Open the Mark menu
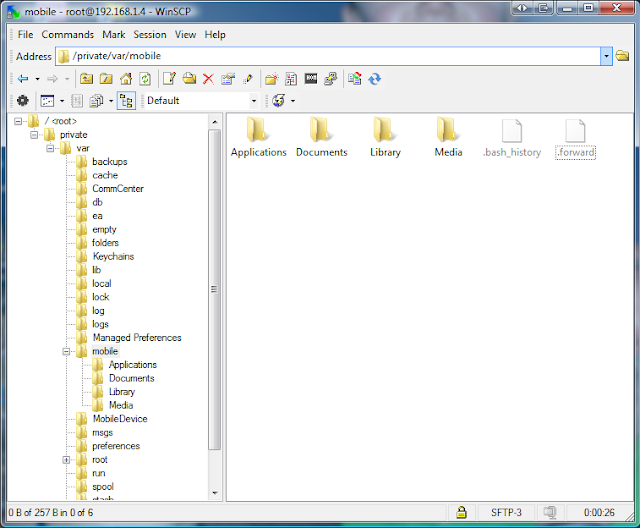Screen dimensions: 640x528 pos(114,35)
